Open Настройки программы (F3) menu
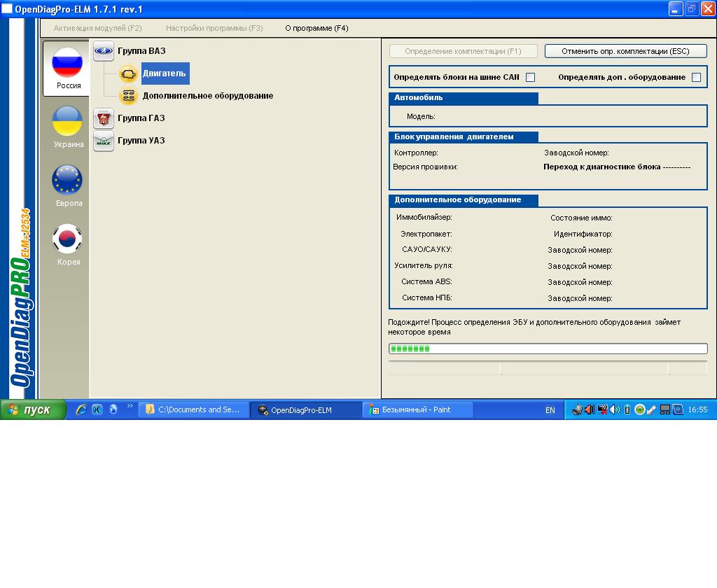 214,28
